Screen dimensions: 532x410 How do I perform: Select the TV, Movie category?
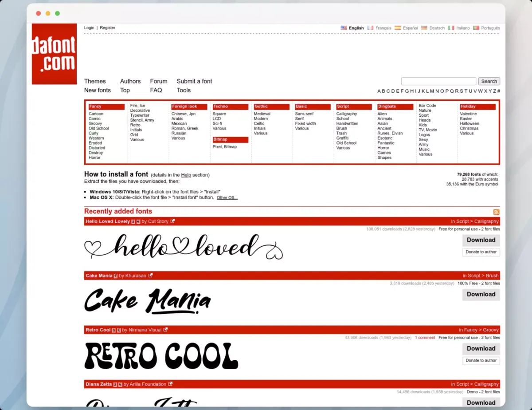(428, 130)
